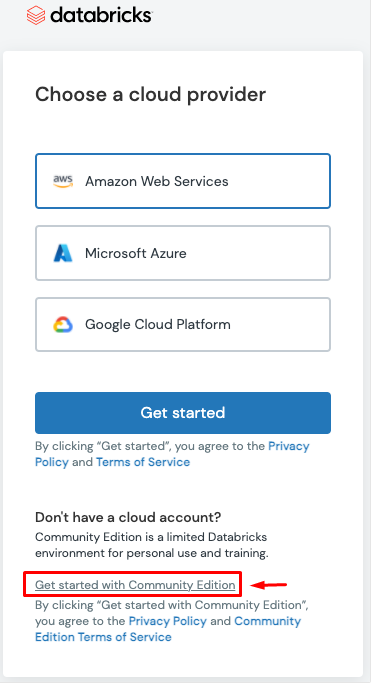
Task: Click the AWS logo icon
Action: (x=63, y=181)
